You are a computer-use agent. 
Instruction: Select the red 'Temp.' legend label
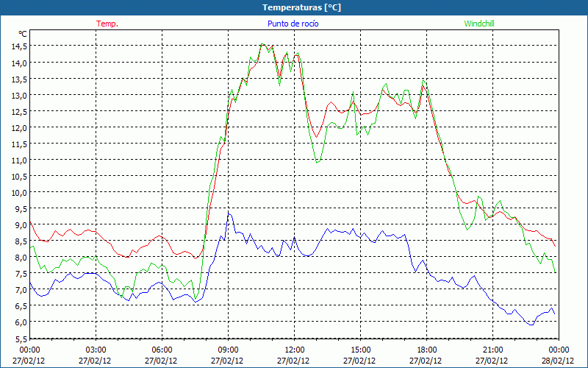[107, 24]
